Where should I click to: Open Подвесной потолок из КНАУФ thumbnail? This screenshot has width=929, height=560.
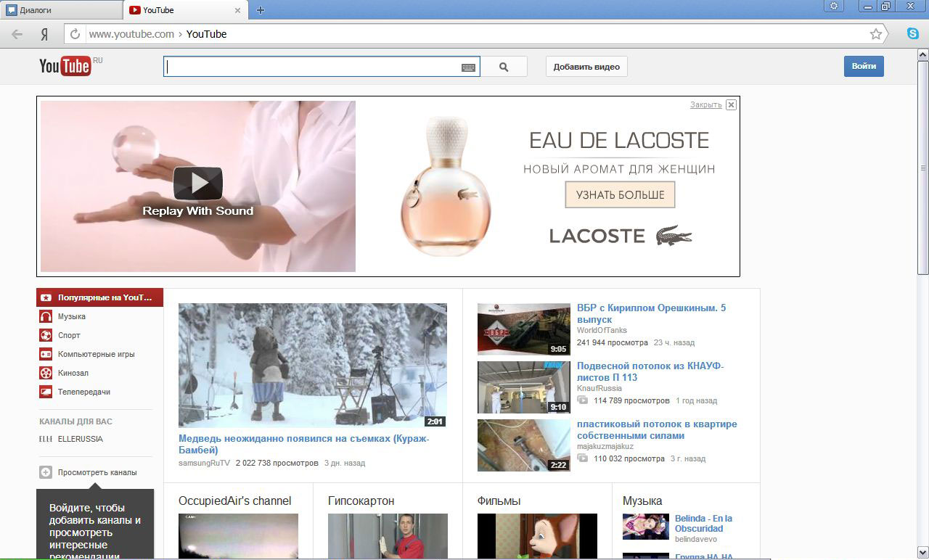point(524,387)
